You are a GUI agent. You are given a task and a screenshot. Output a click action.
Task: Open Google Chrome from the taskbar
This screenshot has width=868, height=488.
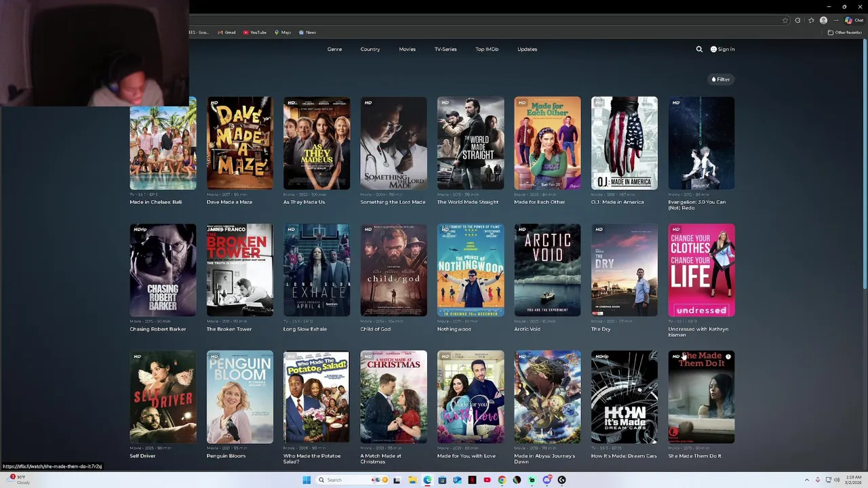502,480
